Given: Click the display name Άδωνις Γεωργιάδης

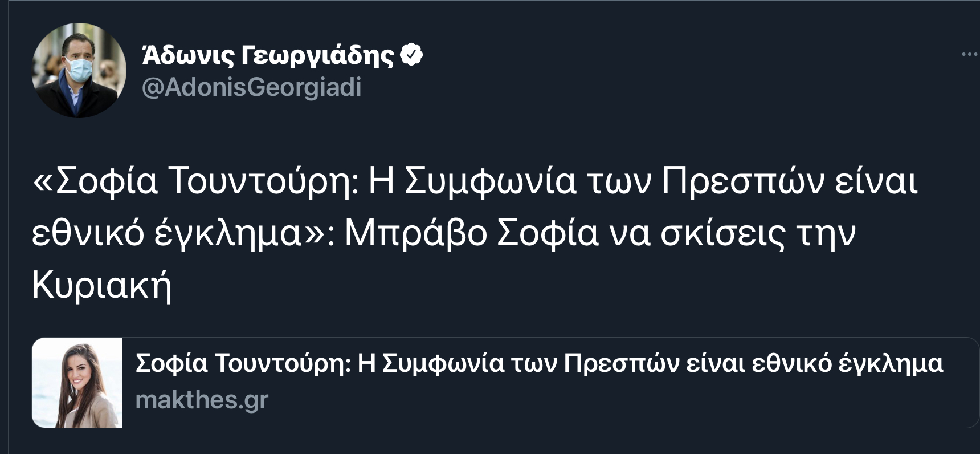Looking at the screenshot, I should (268, 55).
